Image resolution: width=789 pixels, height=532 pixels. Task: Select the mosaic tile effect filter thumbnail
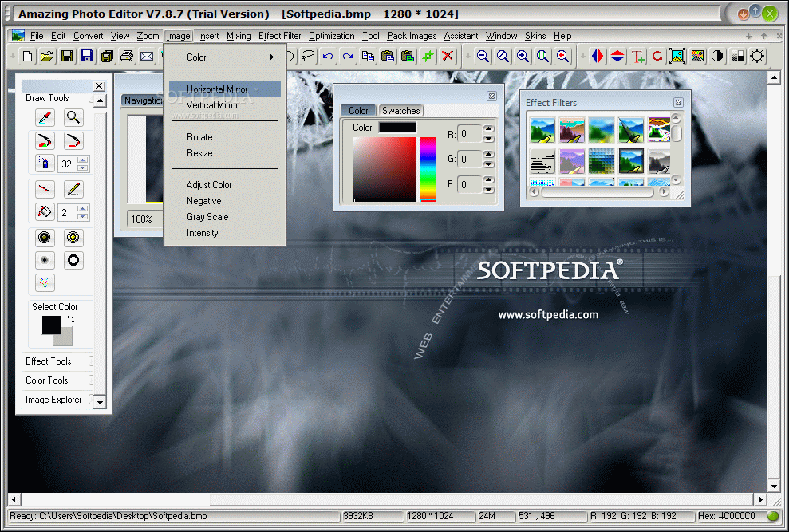click(x=602, y=160)
